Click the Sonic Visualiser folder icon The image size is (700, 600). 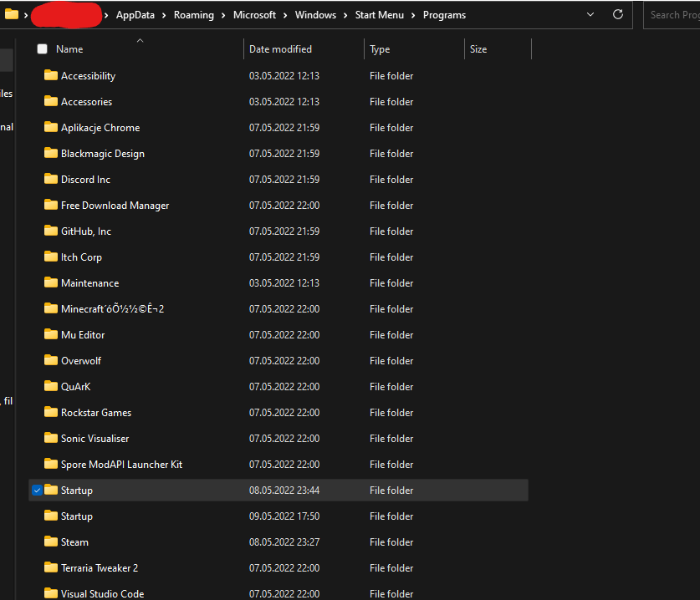click(x=51, y=438)
